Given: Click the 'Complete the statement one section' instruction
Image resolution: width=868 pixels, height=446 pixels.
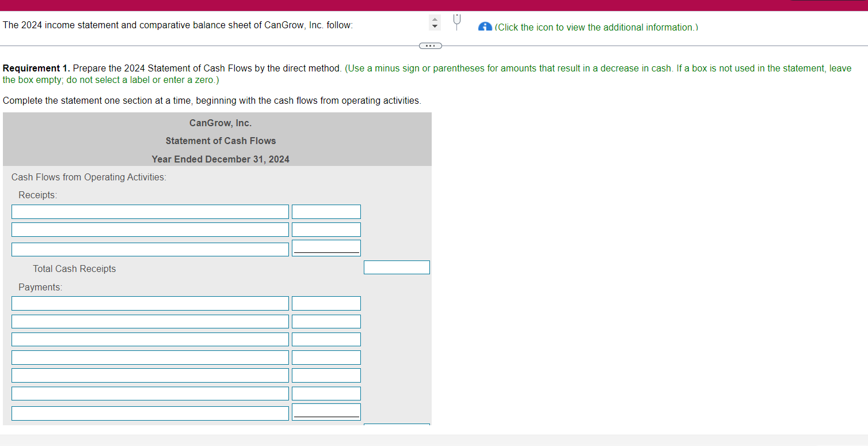Looking at the screenshot, I should pyautogui.click(x=212, y=100).
